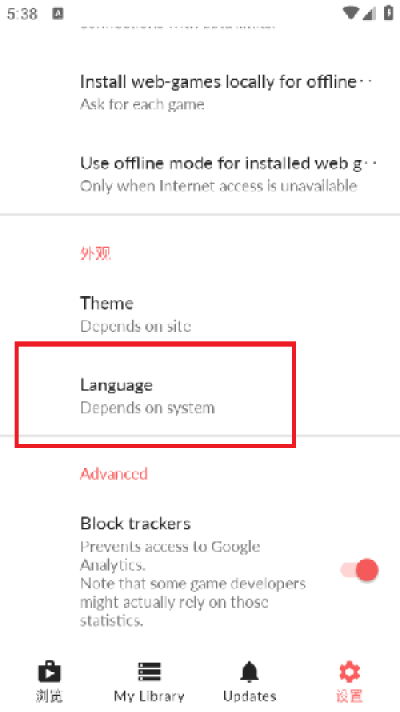The image size is (400, 712).
Task: Tap the My Library stacked list icon
Action: pos(149,672)
